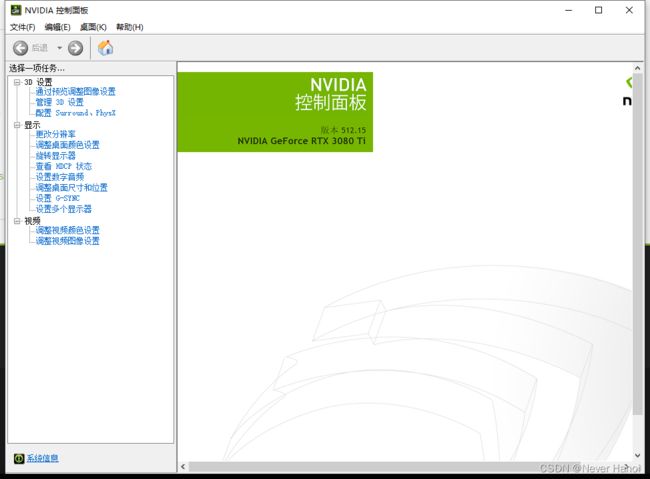
Task: Click the horizontal scrollbar left arrow
Action: (183, 467)
